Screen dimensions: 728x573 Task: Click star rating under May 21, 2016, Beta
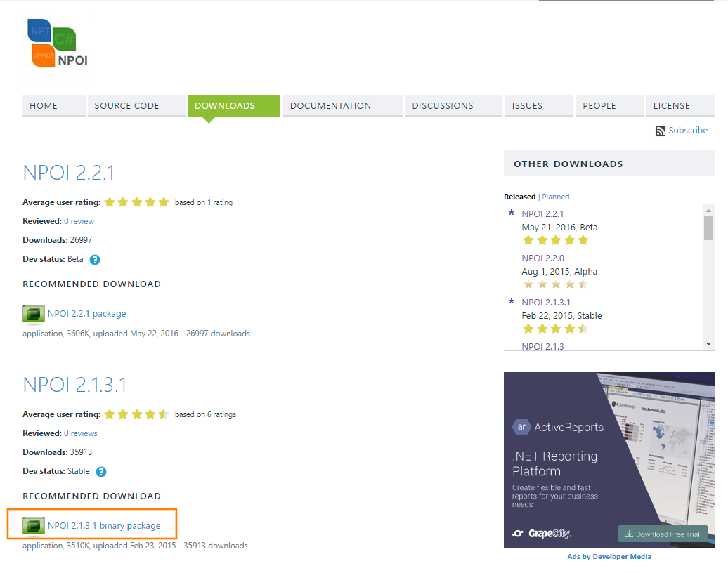pos(556,240)
